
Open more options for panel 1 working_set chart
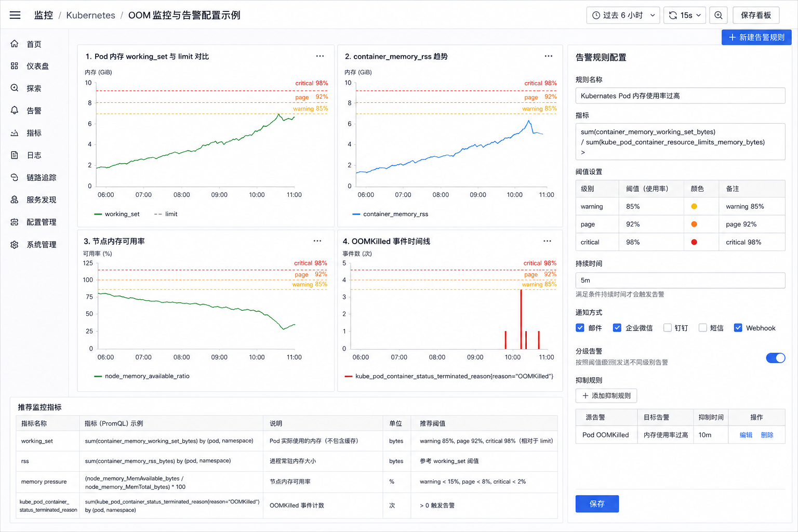tap(320, 56)
